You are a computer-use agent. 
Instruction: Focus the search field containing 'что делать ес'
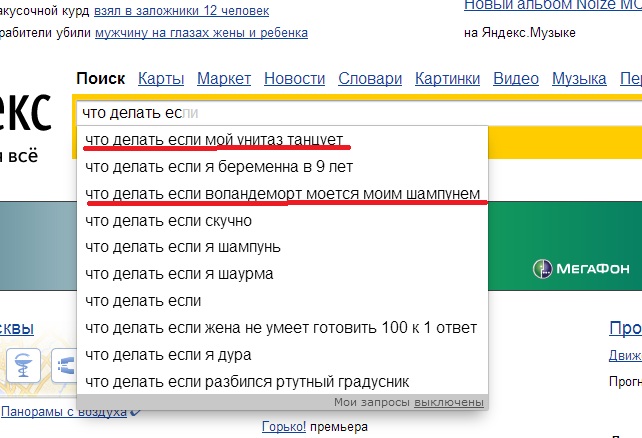359,113
